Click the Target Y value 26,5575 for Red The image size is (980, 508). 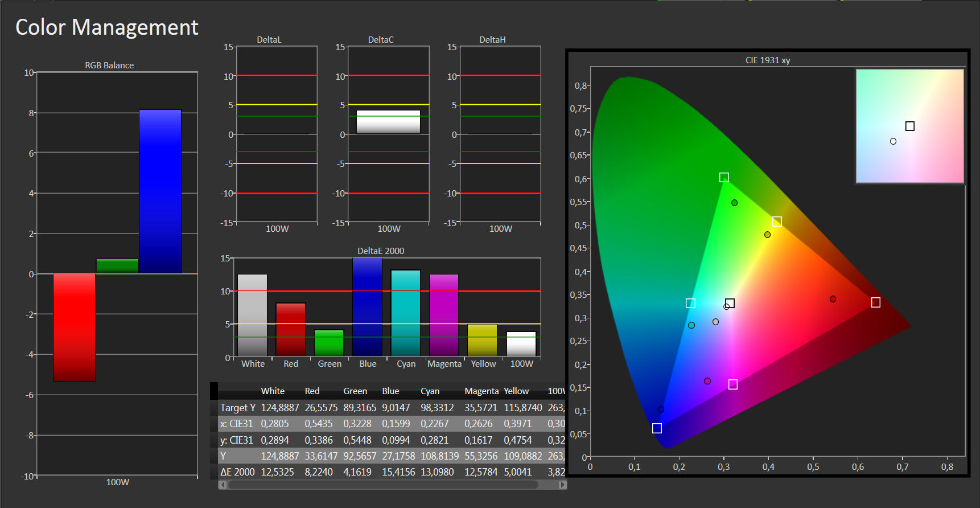pyautogui.click(x=321, y=408)
